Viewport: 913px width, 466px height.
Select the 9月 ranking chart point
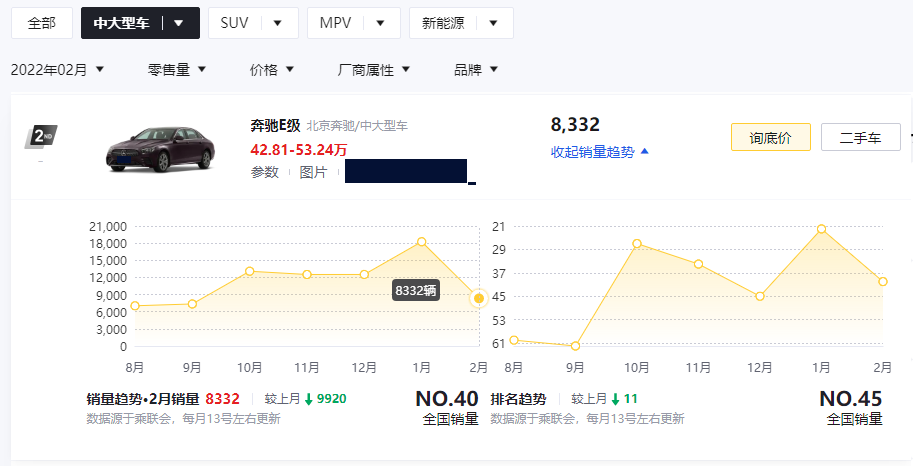click(x=575, y=346)
